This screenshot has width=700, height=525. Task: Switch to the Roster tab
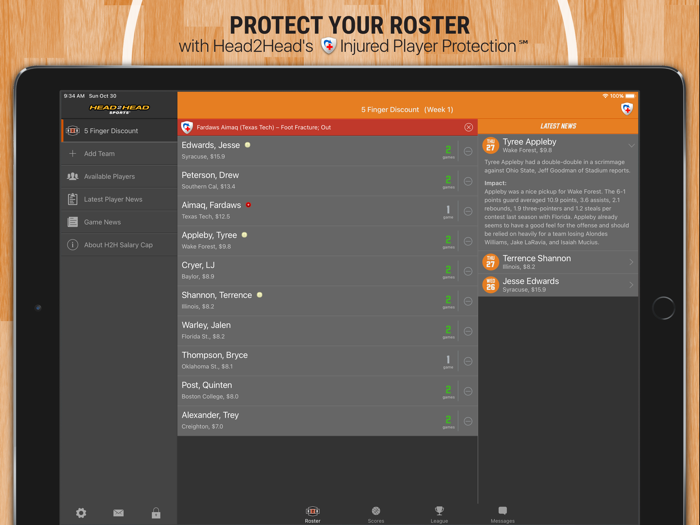pyautogui.click(x=312, y=514)
